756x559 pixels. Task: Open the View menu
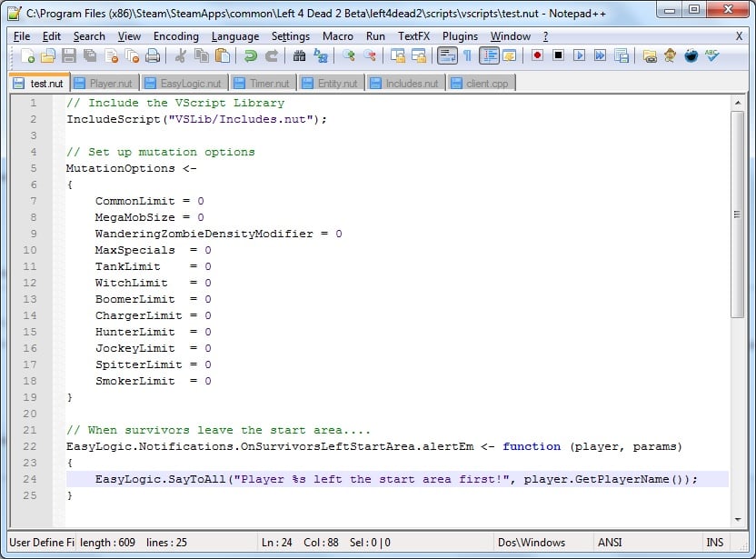point(129,36)
